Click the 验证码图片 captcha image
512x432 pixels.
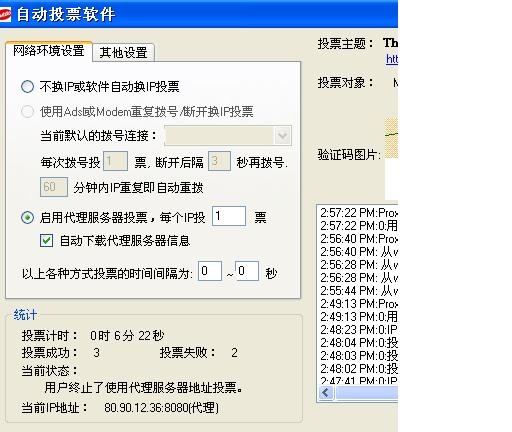coord(391,137)
